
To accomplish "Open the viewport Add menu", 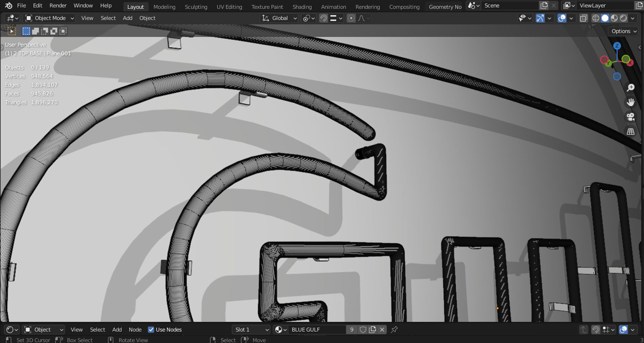I will pyautogui.click(x=127, y=18).
